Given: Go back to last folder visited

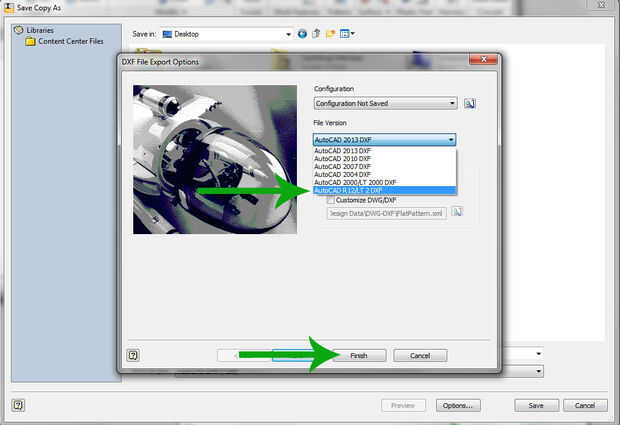Looking at the screenshot, I should point(302,34).
